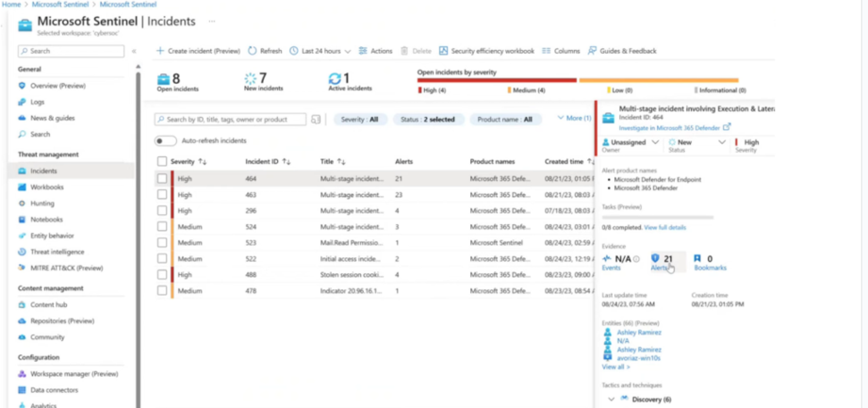This screenshot has width=868, height=408.
Task: Click View full details link under Tasks
Action: (664, 227)
